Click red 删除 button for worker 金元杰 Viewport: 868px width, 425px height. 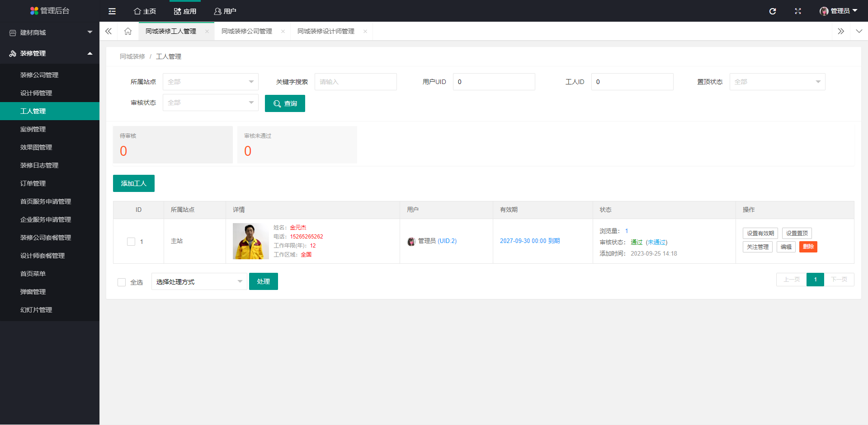(808, 247)
